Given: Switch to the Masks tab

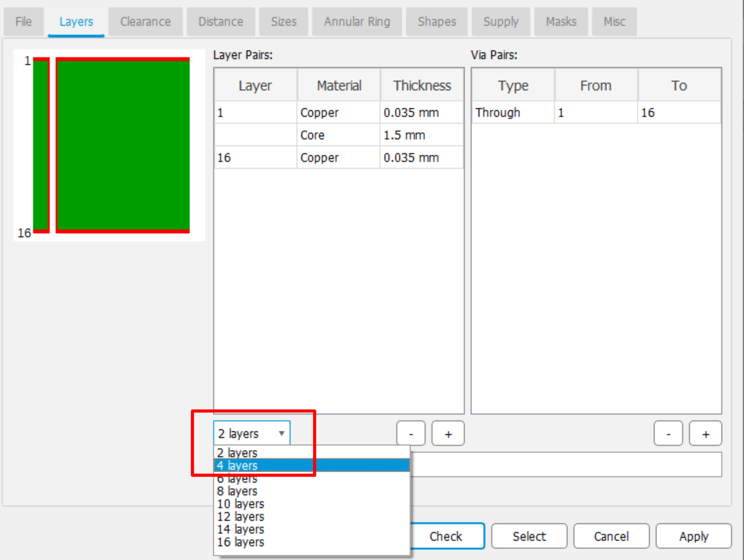Looking at the screenshot, I should point(561,22).
